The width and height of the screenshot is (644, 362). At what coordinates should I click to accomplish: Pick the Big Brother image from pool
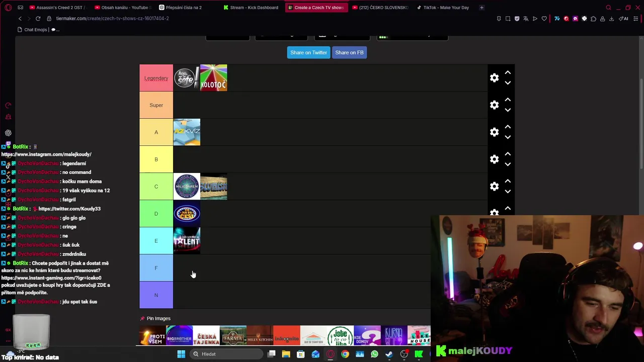[179, 335]
